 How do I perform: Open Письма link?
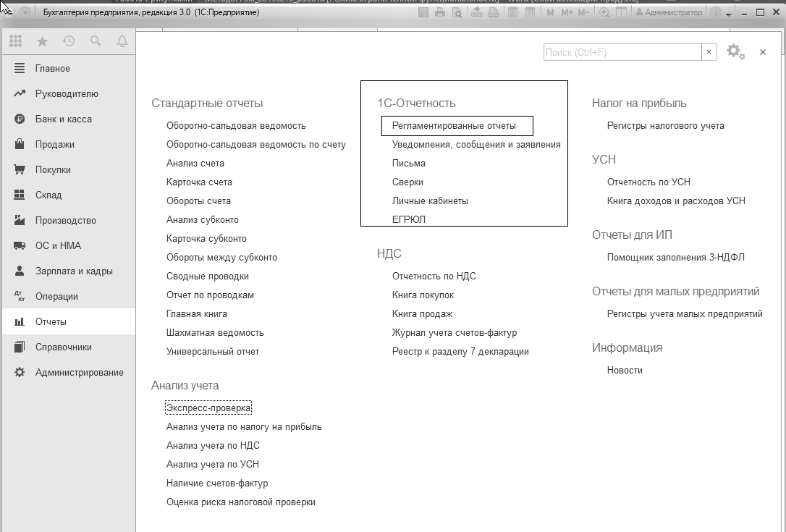click(408, 164)
